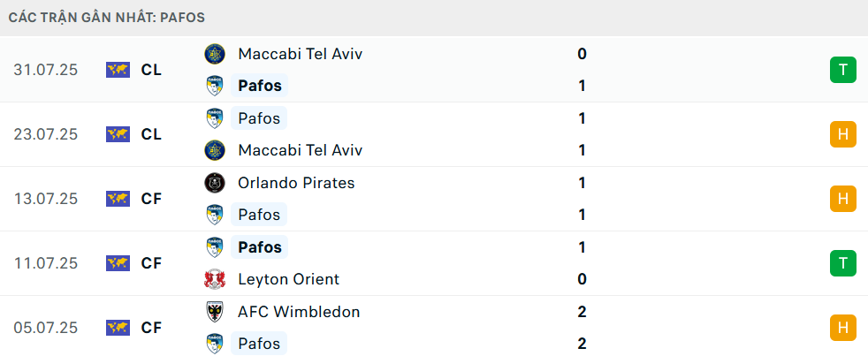The width and height of the screenshot is (868, 356).
Task: Click the Maccabi Tel Aviv crest in 23.07.25 match
Action: 214,150
